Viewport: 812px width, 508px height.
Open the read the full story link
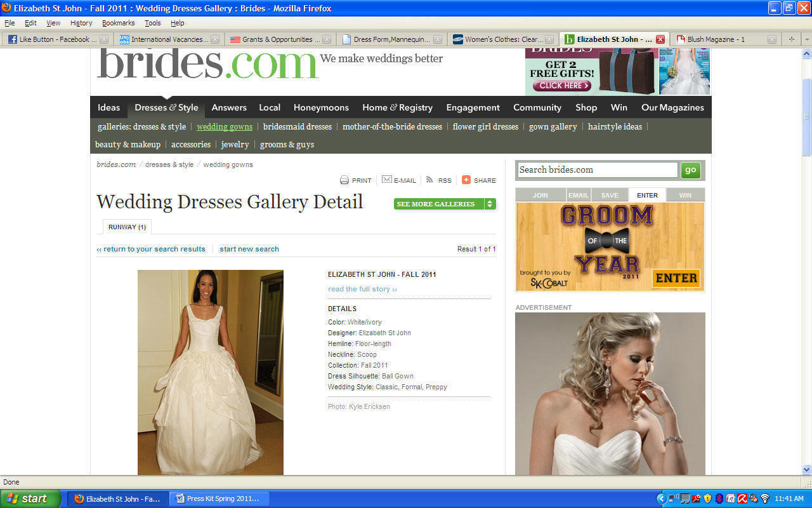click(362, 289)
